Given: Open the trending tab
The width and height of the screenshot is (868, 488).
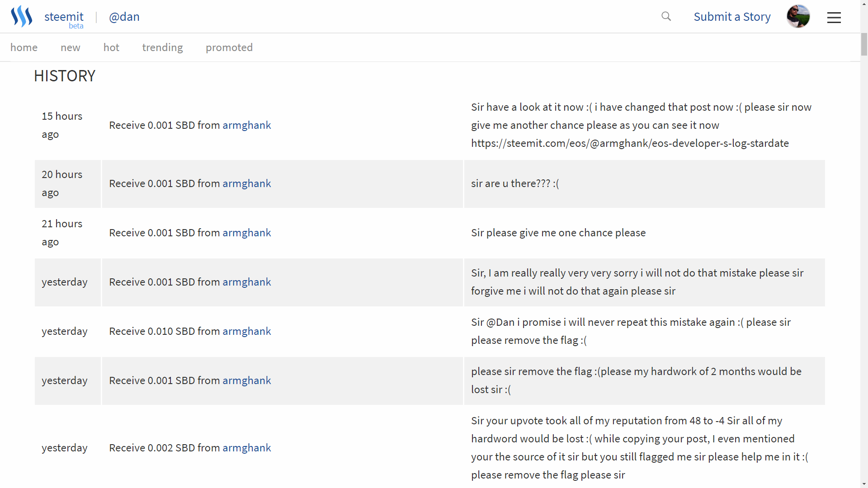Looking at the screenshot, I should 162,47.
